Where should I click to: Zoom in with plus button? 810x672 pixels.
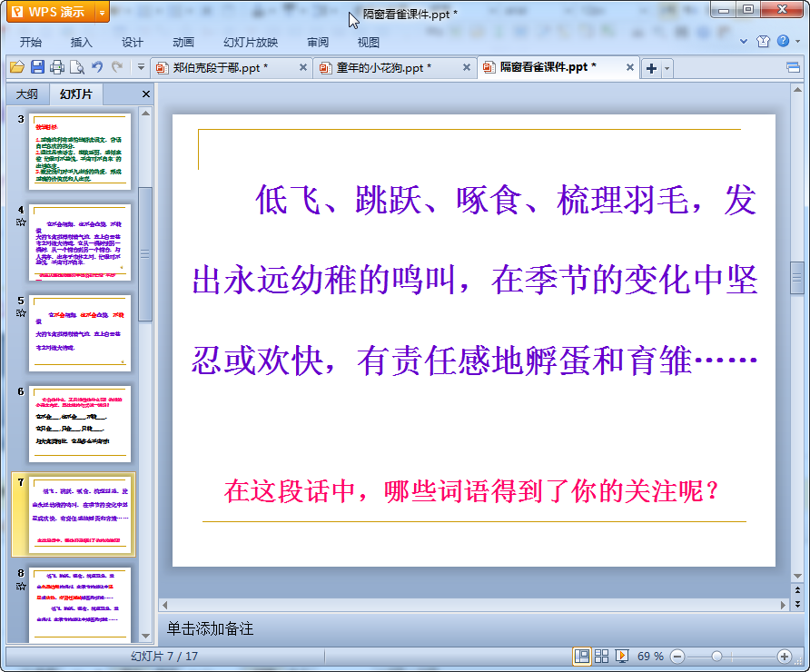(785, 657)
